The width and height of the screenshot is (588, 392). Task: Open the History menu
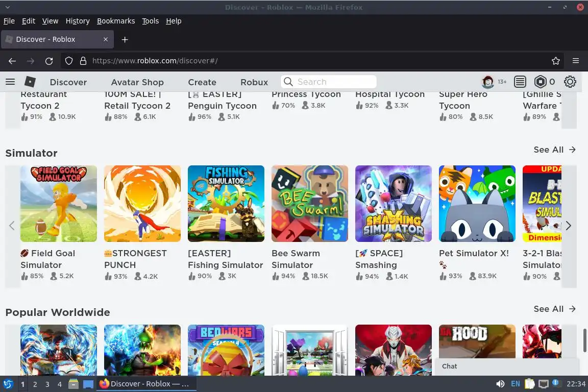[78, 21]
